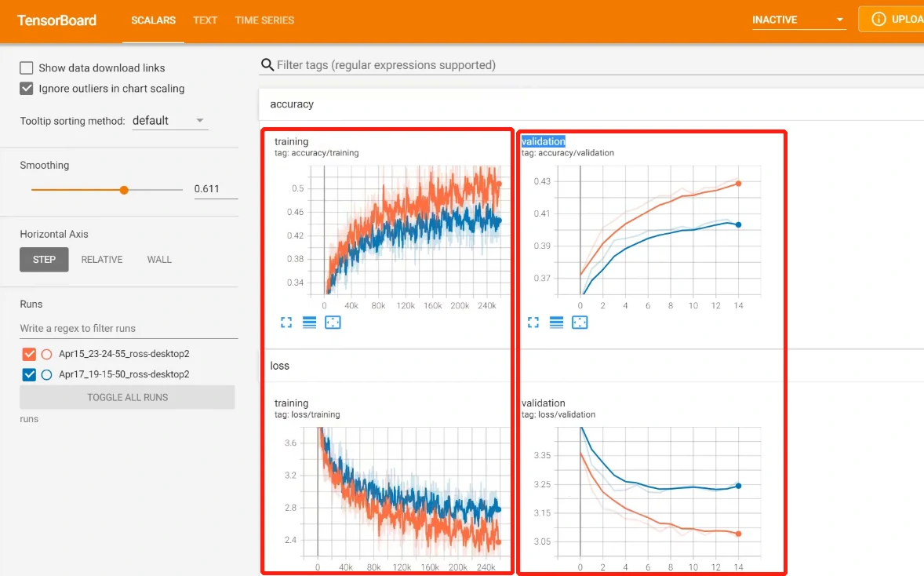The width and height of the screenshot is (924, 576).
Task: Click the Smoothing slider handle
Action: [124, 190]
